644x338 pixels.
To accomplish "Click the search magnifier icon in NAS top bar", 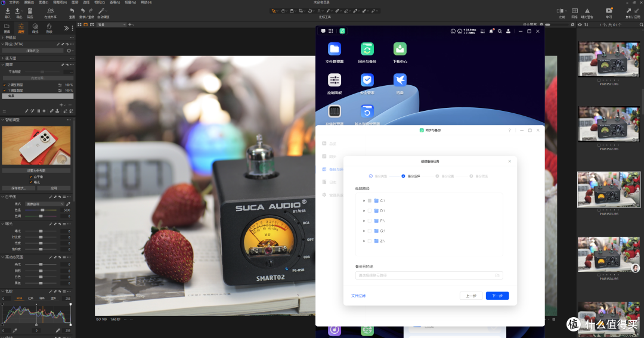I will coord(500,31).
